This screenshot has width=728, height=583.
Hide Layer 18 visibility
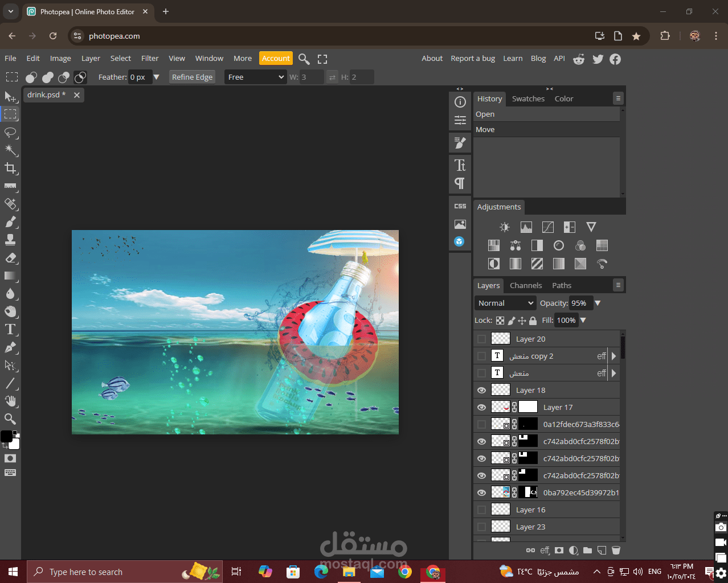point(482,391)
